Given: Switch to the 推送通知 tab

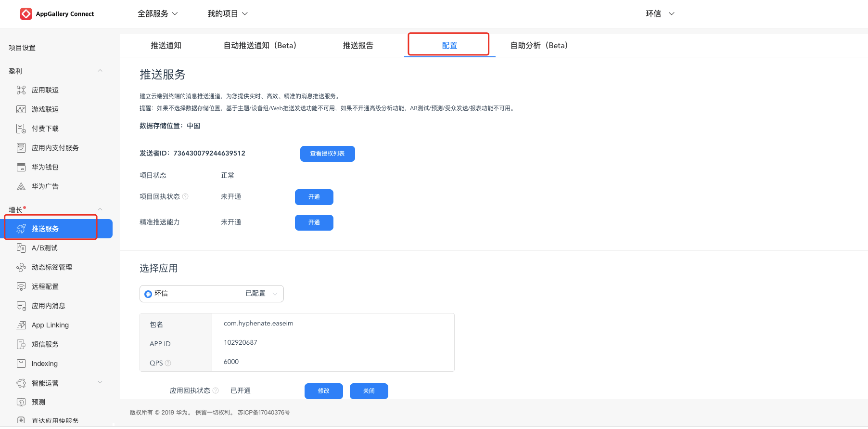Looking at the screenshot, I should (x=166, y=45).
